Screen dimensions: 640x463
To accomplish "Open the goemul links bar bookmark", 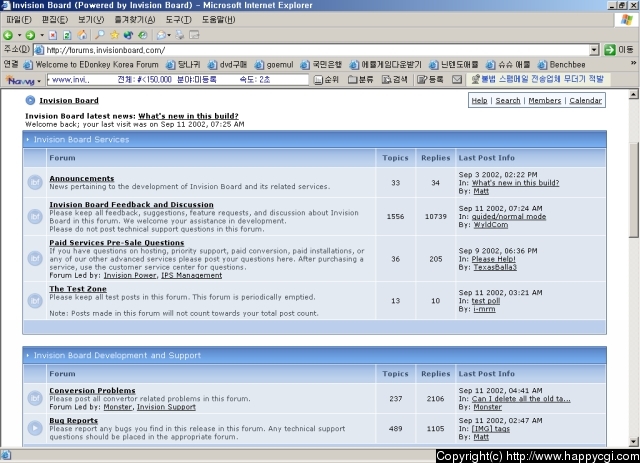I will pos(274,65).
